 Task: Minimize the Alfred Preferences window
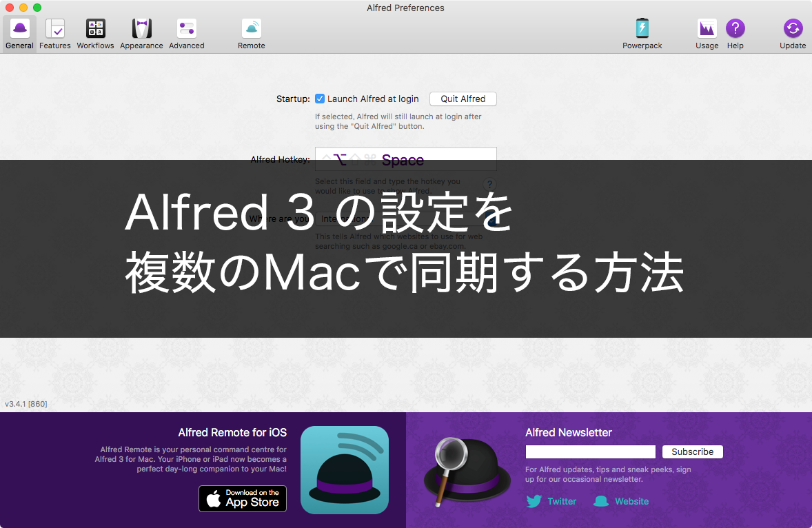(23, 8)
